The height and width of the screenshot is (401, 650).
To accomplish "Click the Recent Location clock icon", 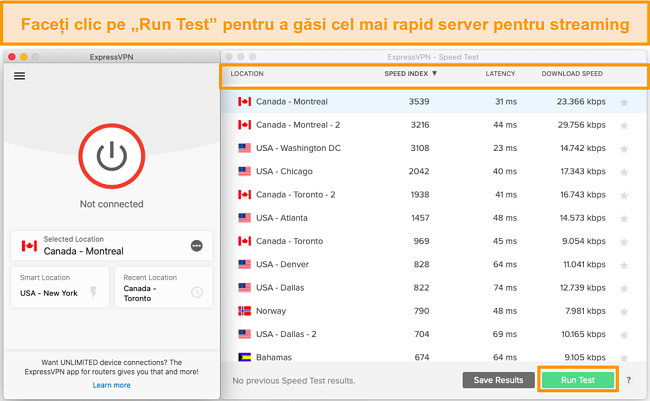I will point(197,292).
